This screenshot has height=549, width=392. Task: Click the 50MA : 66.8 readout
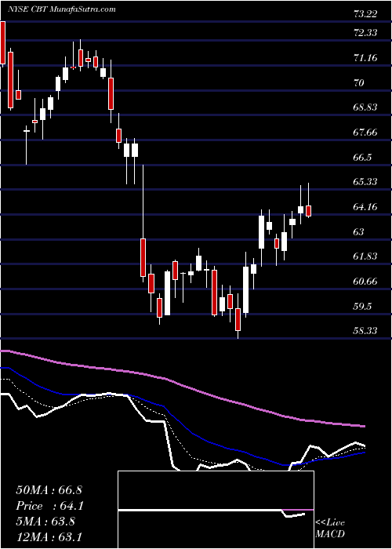(49, 489)
